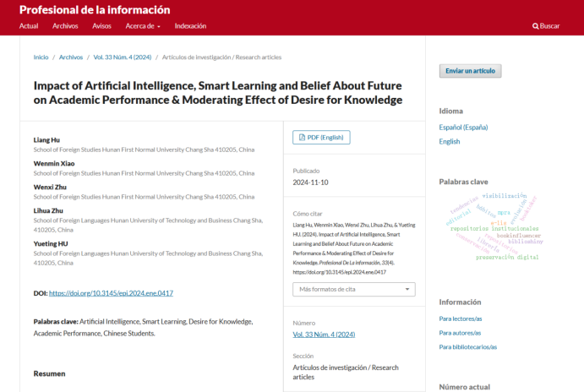The width and height of the screenshot is (584, 392).
Task: Switch language to English
Action: coord(449,141)
